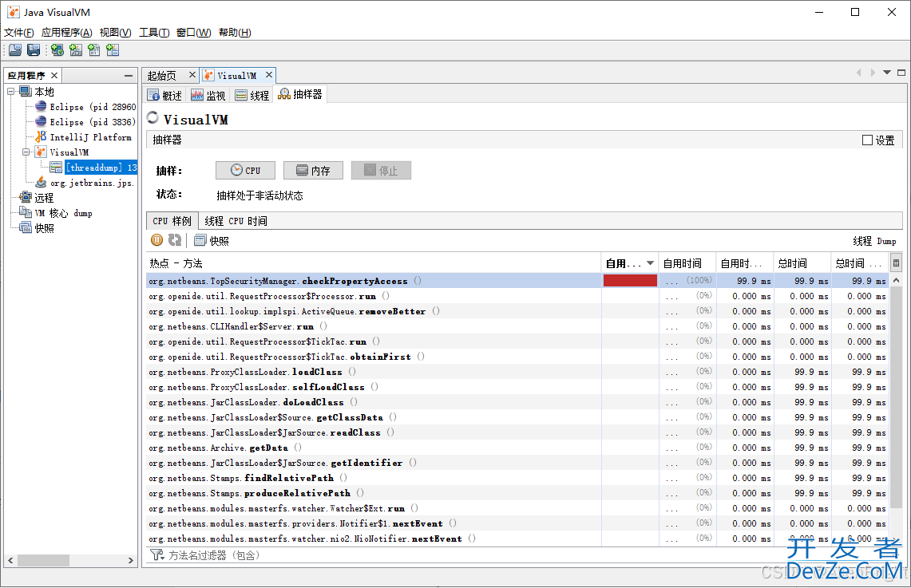This screenshot has height=588, width=911.
Task: Collapse the VisualVM tree node
Action: tap(26, 152)
